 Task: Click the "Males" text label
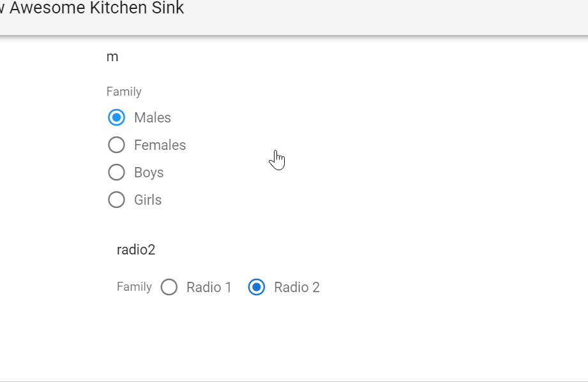[153, 117]
